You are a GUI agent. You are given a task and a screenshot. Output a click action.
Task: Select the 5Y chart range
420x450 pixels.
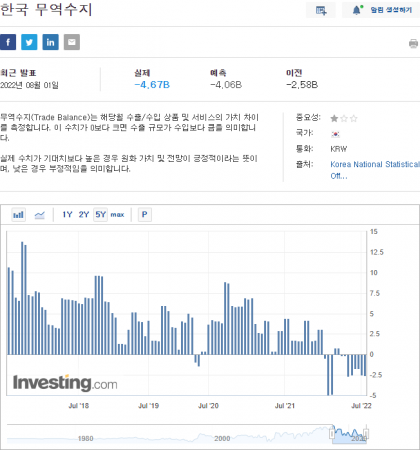(x=100, y=214)
